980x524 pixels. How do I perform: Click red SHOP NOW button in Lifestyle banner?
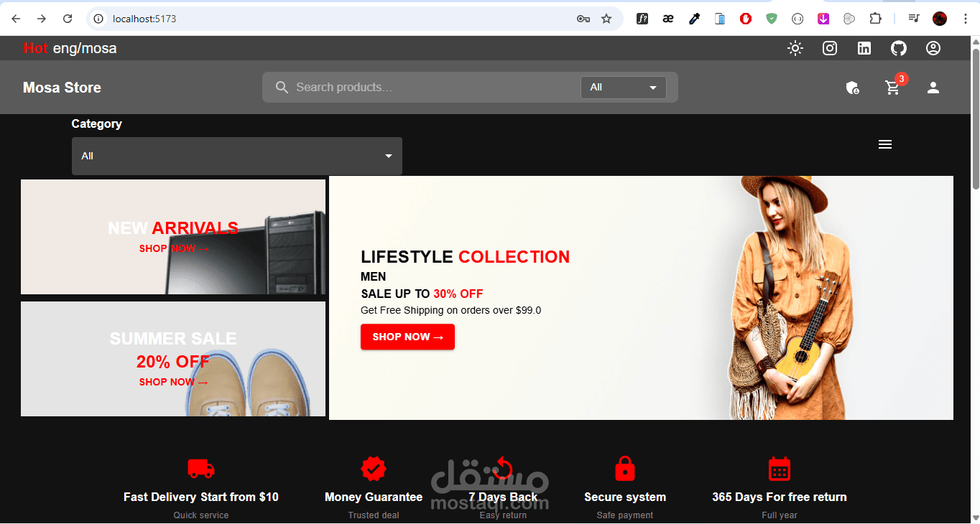click(x=407, y=337)
